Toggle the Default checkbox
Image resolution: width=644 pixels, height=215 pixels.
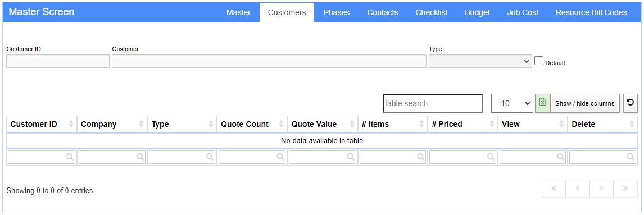click(x=539, y=61)
